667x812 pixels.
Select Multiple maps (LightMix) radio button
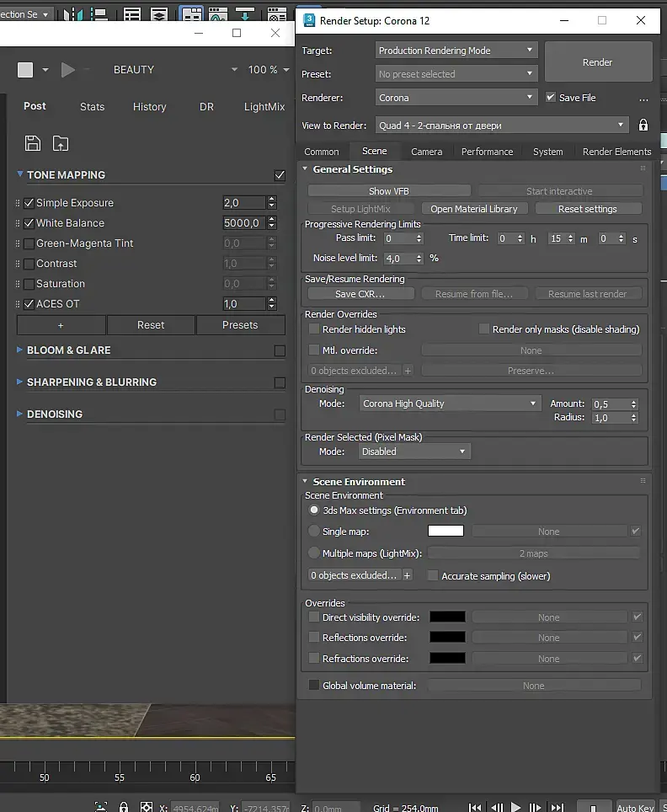[314, 553]
